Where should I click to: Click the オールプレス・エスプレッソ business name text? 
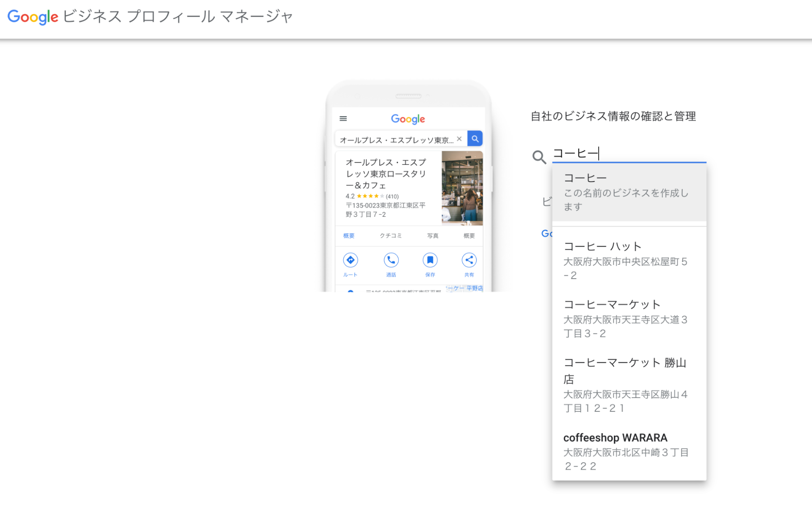click(x=386, y=174)
